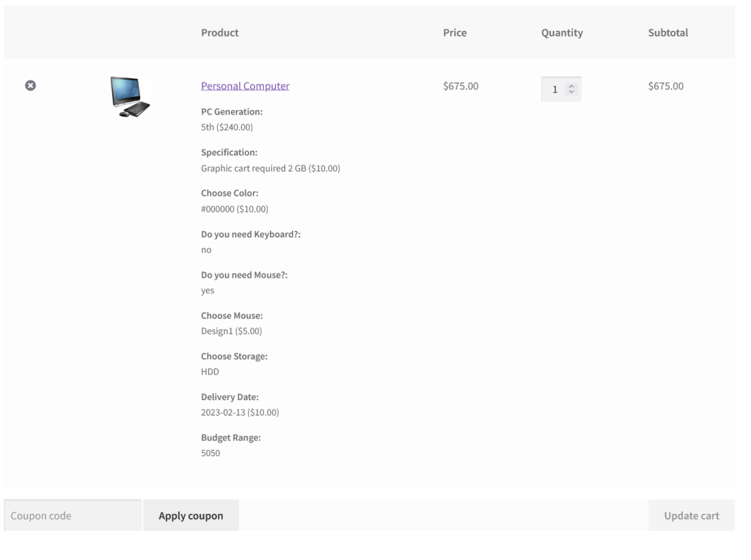The image size is (751, 560).
Task: Decrease quantity with the down arrow
Action: [571, 92]
